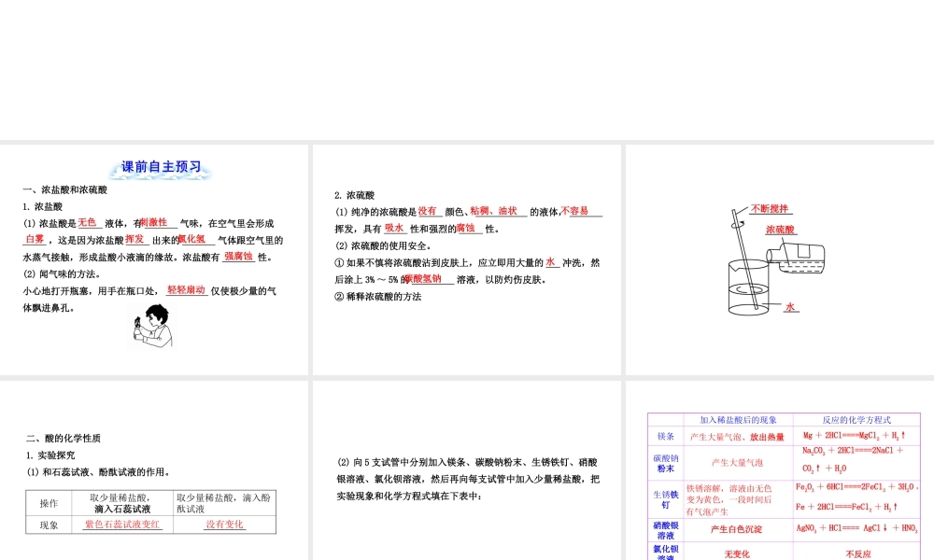The image size is (934, 560).
Task: Click the tilted reagent bottle drawing
Action: (796, 257)
